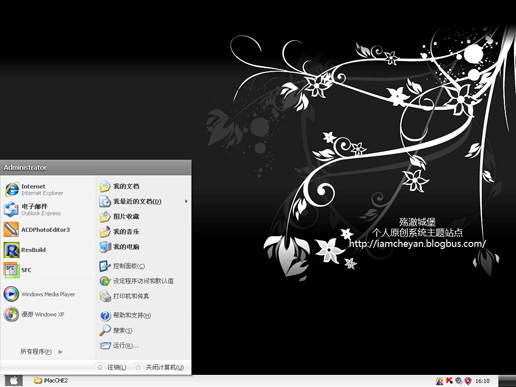516x387 pixels.
Task: Click the 打印机和传真 menu label
Action: point(131,296)
